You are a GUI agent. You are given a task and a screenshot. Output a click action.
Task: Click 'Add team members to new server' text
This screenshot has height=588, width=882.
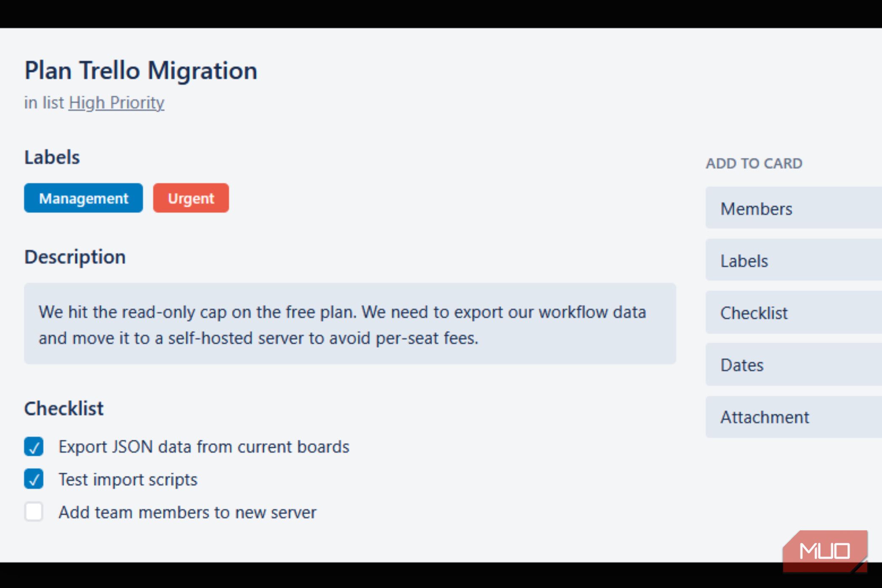tap(187, 512)
